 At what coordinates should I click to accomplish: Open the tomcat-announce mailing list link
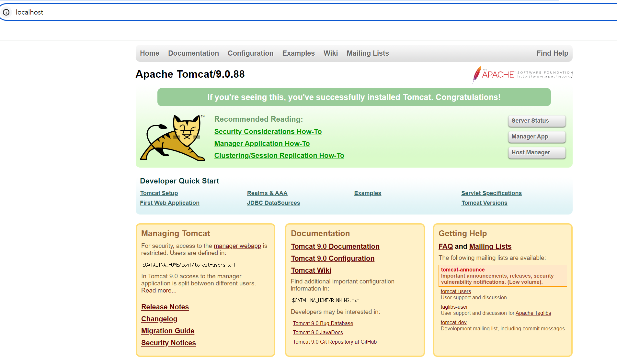coord(463,270)
